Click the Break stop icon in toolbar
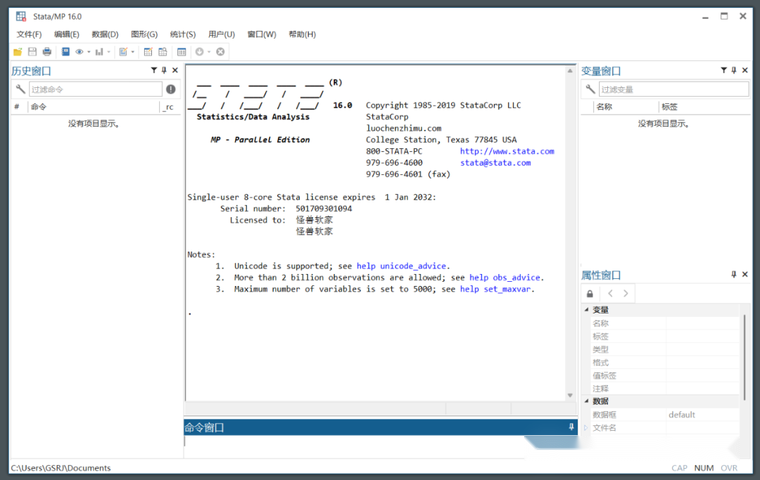The image size is (760, 480). [x=221, y=52]
